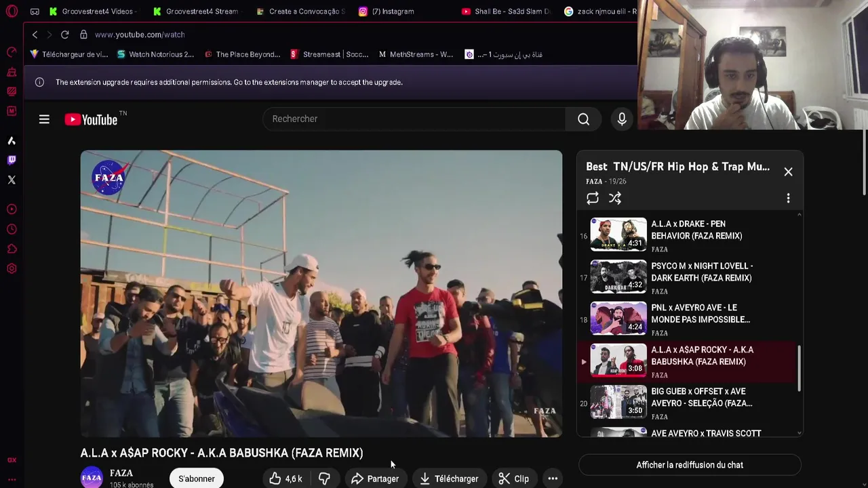Image resolution: width=868 pixels, height=488 pixels.
Task: Open Aria AI icon in sidebar
Action: [x=12, y=140]
